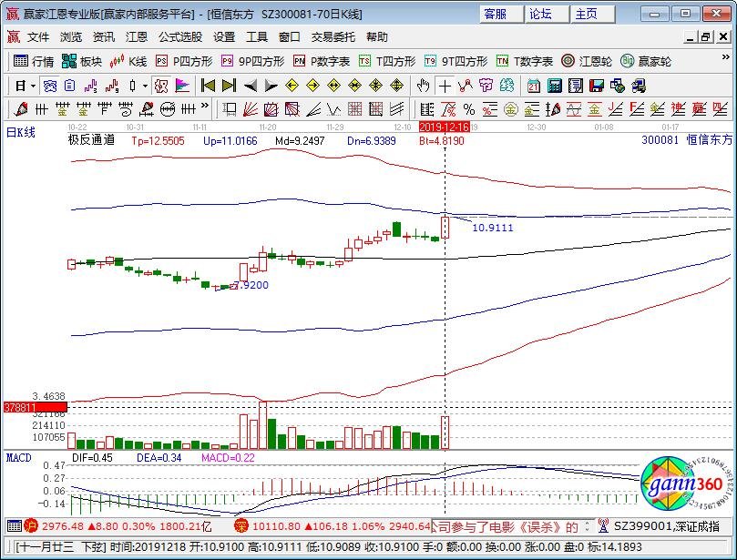Open the P数字表 number table

tap(322, 61)
